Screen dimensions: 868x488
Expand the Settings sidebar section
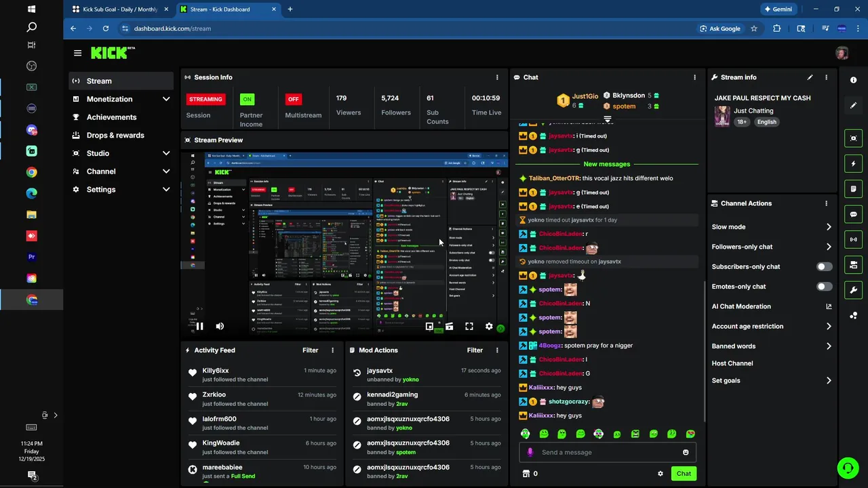(166, 190)
